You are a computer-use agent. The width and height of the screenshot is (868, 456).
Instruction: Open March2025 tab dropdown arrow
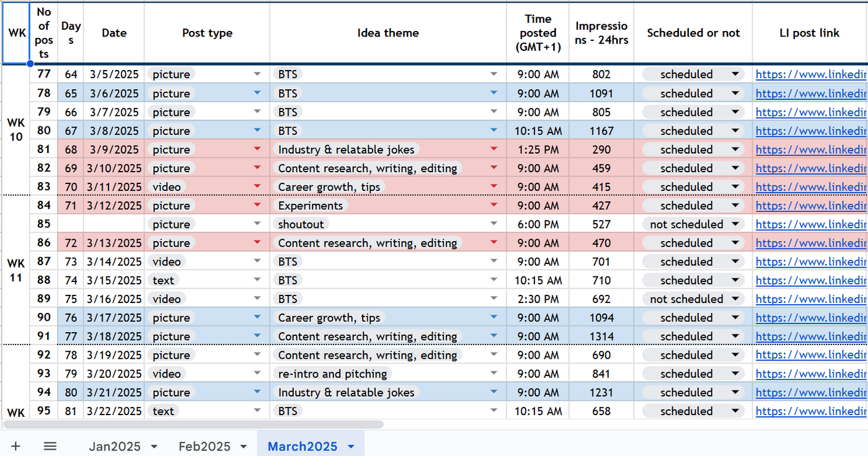[x=351, y=447]
